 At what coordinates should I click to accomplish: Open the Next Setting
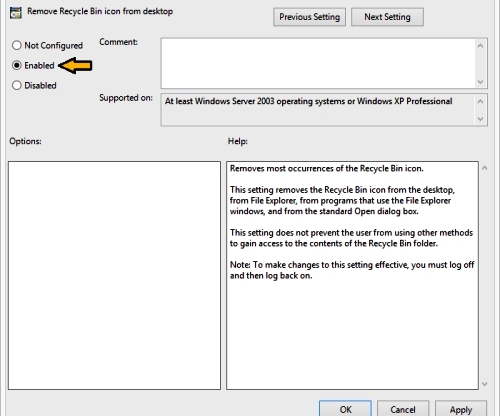387,17
